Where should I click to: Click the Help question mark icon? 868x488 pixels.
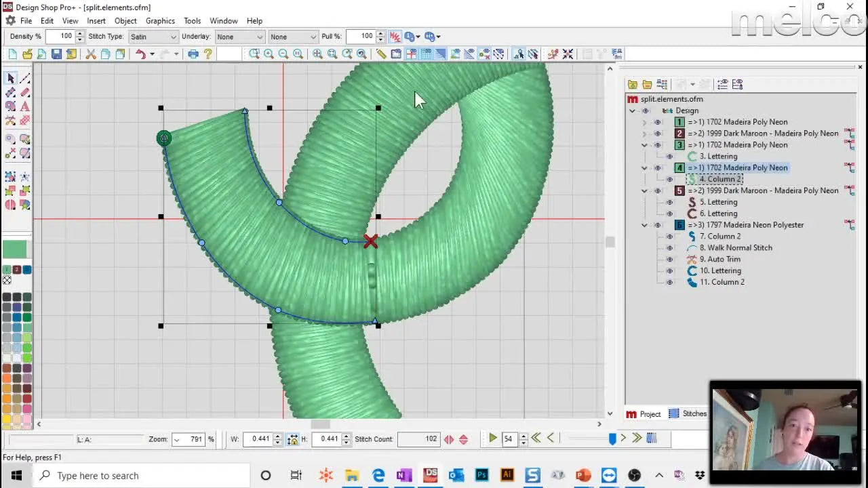[207, 54]
